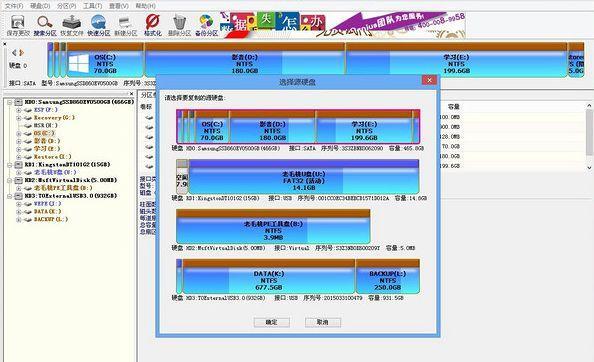Collapse the HD0 Samsung disk node
Screen dimensions: 594x362
pos(9,102)
